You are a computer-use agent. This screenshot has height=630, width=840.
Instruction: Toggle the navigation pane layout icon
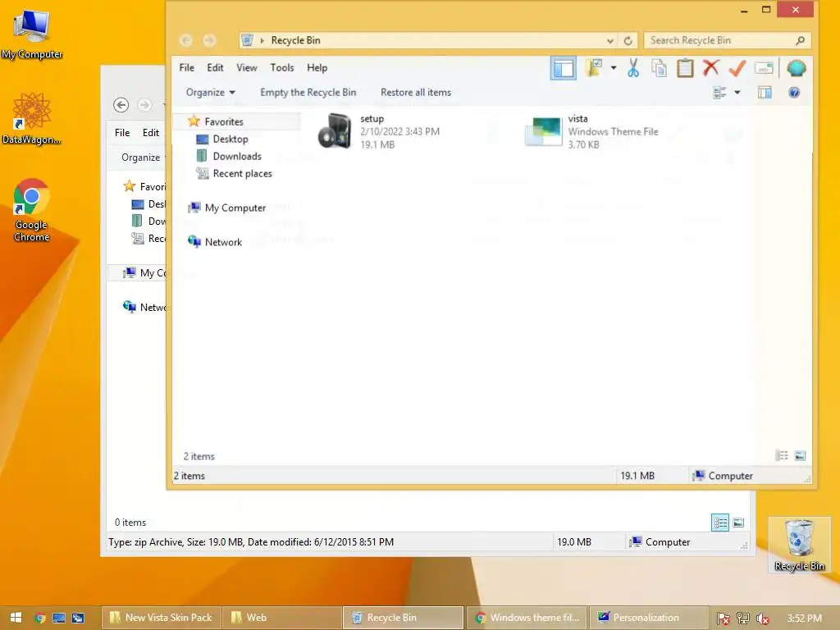(563, 68)
